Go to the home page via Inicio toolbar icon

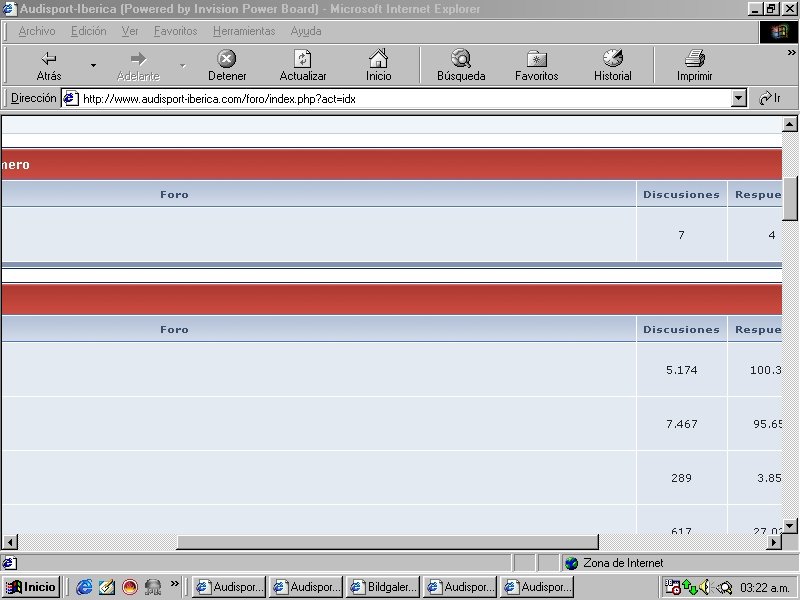click(379, 65)
